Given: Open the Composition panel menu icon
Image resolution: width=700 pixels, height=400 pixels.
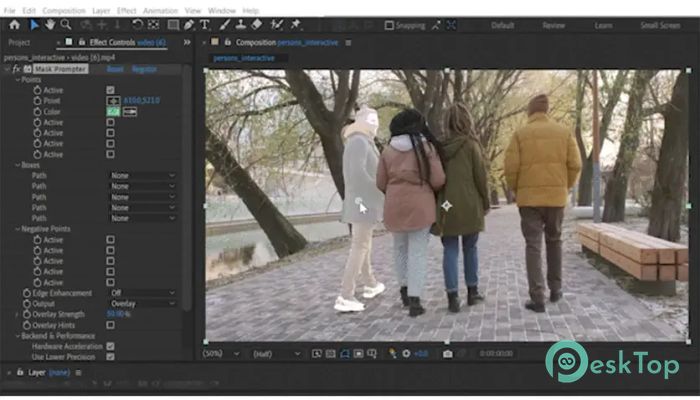Looking at the screenshot, I should [348, 43].
